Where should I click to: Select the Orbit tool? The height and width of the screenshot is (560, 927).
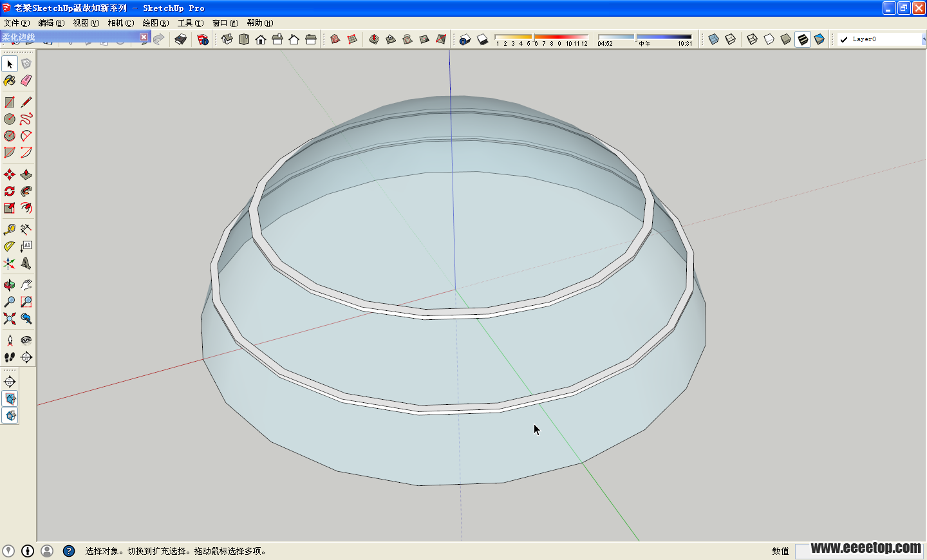pos(10,285)
